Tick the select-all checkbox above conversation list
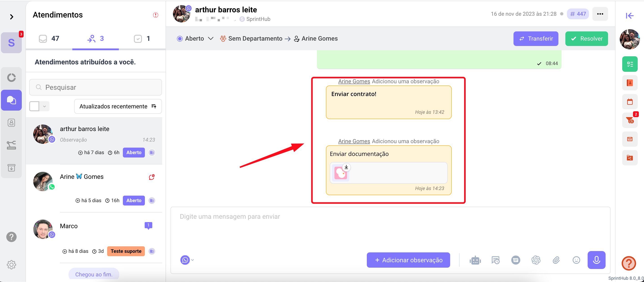The height and width of the screenshot is (282, 644). click(x=35, y=106)
